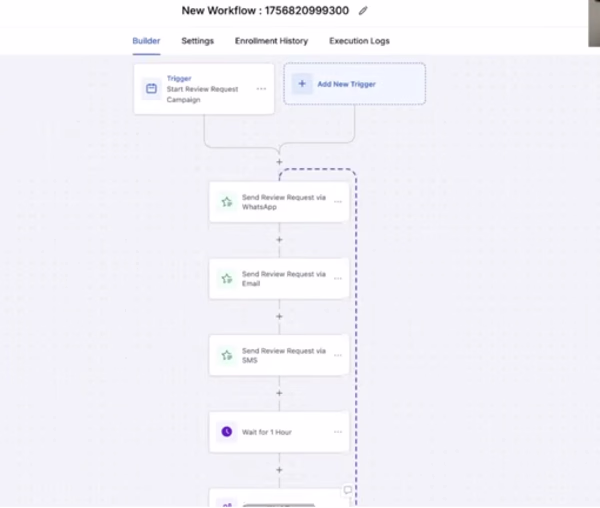Add a step below the trigger connector
600x508 pixels.
pyautogui.click(x=279, y=162)
